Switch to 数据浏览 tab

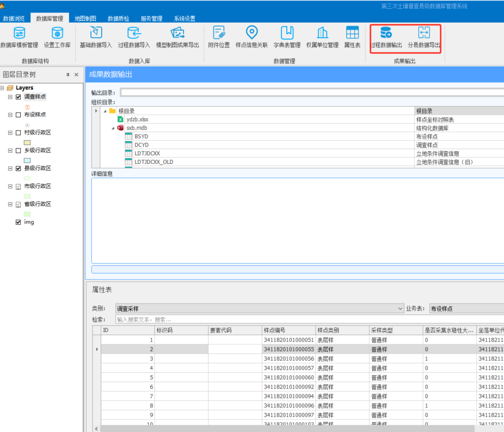coord(14,18)
